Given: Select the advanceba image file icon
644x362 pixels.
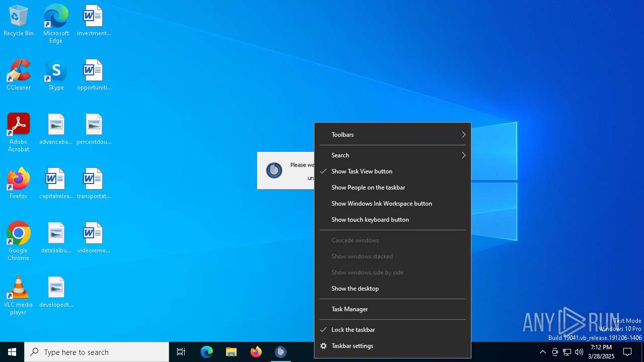Looking at the screenshot, I should 56,130.
